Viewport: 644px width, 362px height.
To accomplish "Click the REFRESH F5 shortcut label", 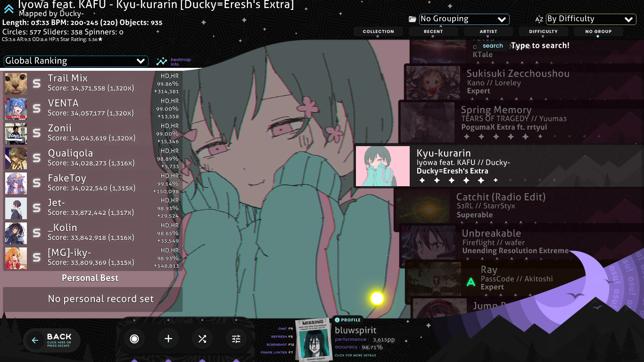I will [282, 337].
